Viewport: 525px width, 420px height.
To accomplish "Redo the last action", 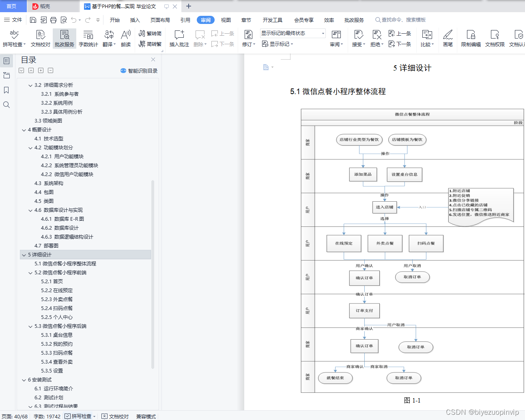I will [88, 20].
